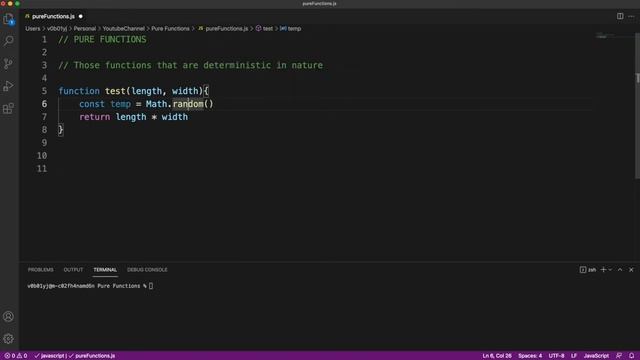Click the return keyword on line 7
The height and width of the screenshot is (360, 640).
click(95, 117)
